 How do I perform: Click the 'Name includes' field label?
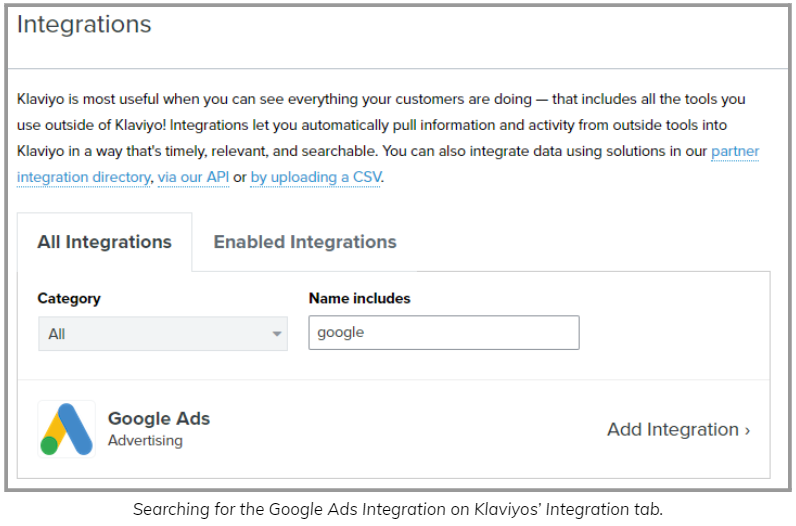tap(359, 298)
